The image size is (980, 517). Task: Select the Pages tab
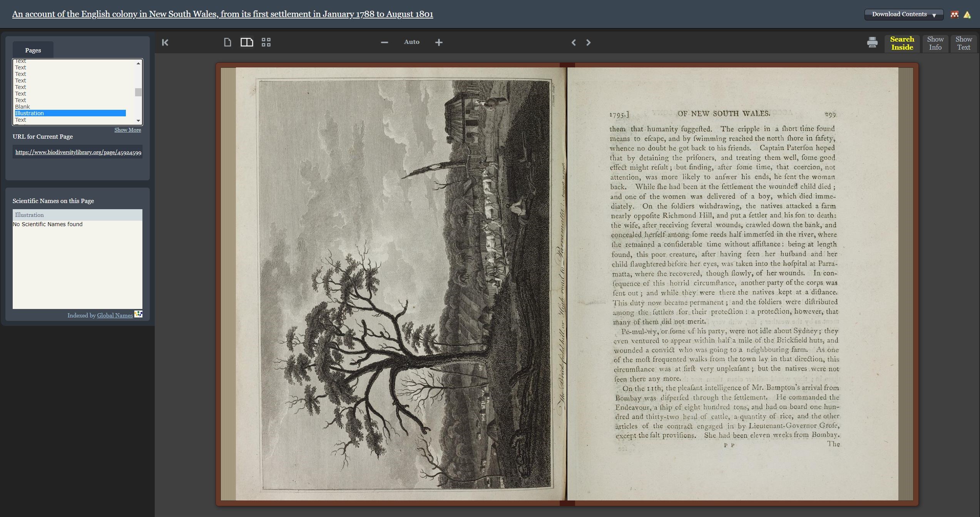33,50
